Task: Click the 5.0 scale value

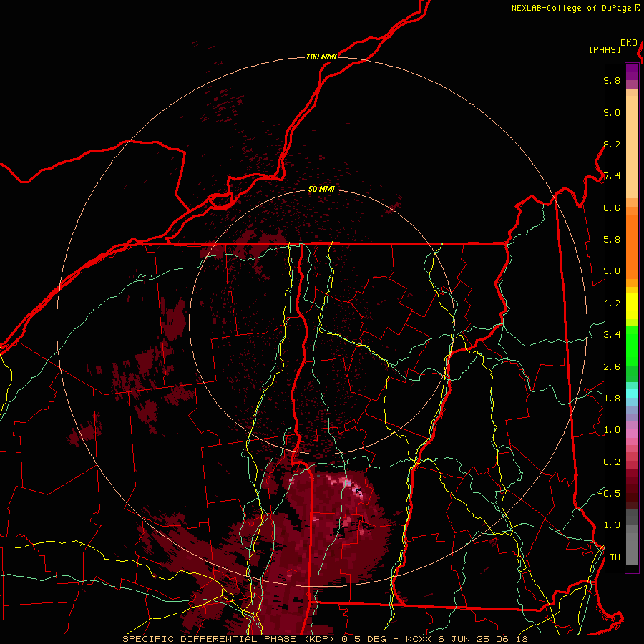Action: [x=612, y=271]
